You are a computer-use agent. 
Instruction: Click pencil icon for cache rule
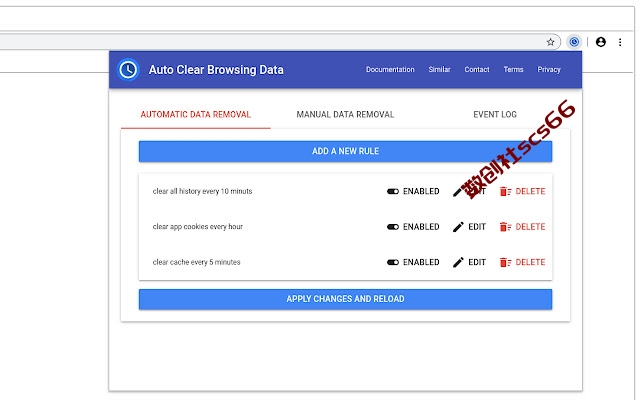[458, 262]
